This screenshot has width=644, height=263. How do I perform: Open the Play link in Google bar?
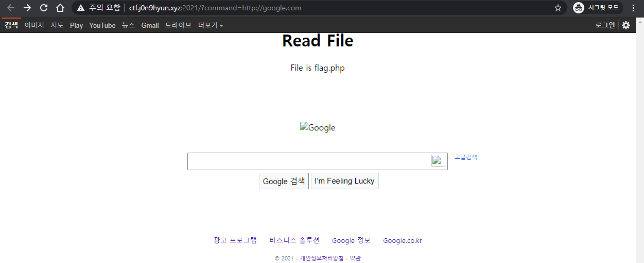coord(77,25)
